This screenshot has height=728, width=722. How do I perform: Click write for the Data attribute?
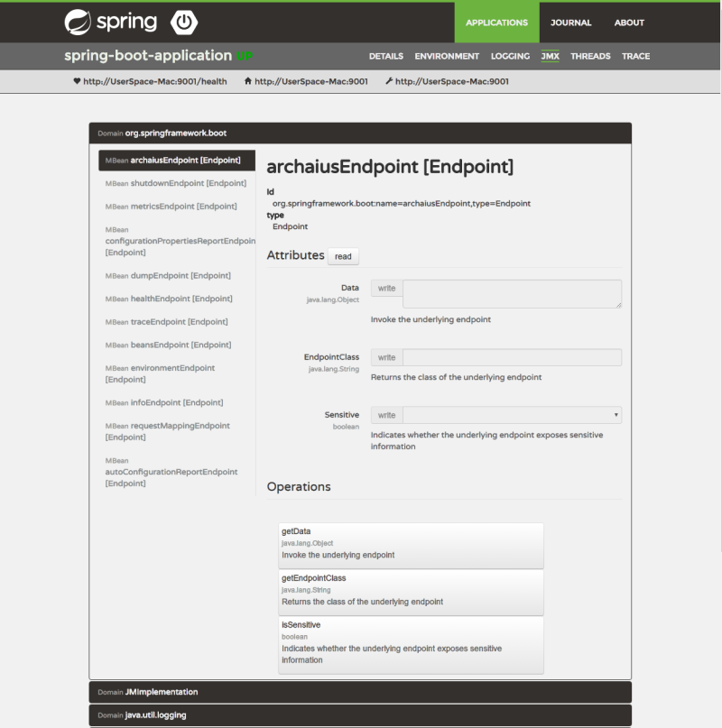[386, 288]
